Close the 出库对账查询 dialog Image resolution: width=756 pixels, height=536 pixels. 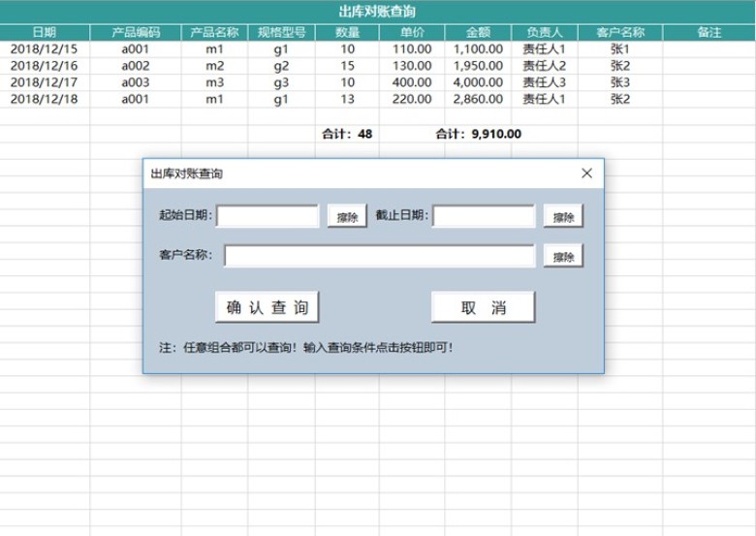pos(586,173)
